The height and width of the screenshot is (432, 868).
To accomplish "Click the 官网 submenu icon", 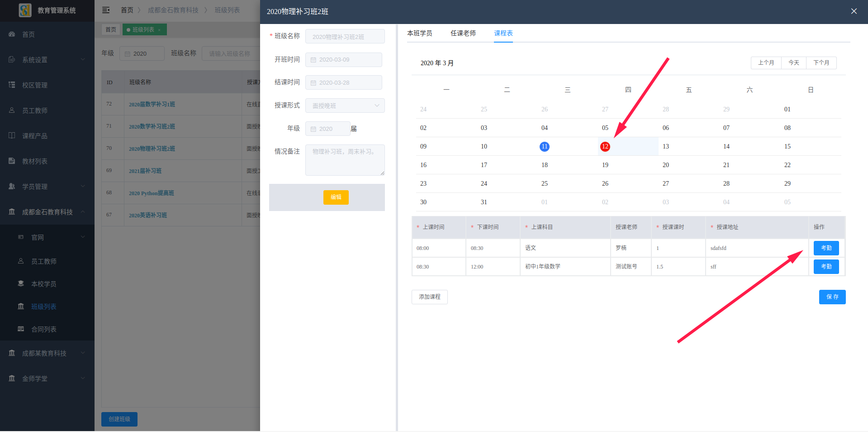I will (x=21, y=237).
